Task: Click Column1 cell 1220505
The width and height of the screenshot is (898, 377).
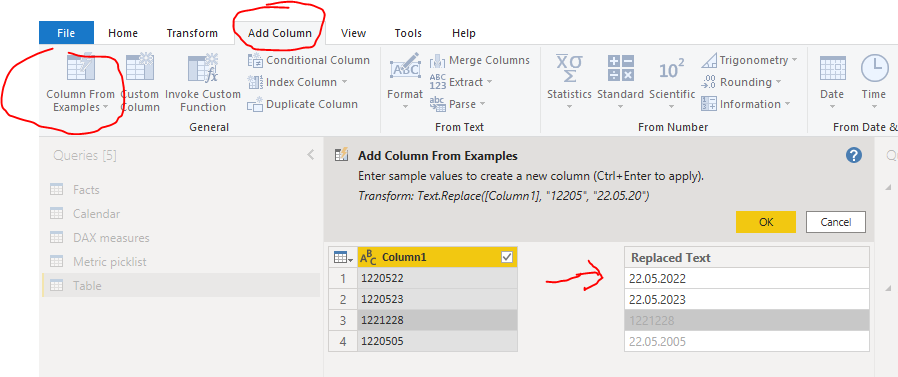Action: pos(437,341)
